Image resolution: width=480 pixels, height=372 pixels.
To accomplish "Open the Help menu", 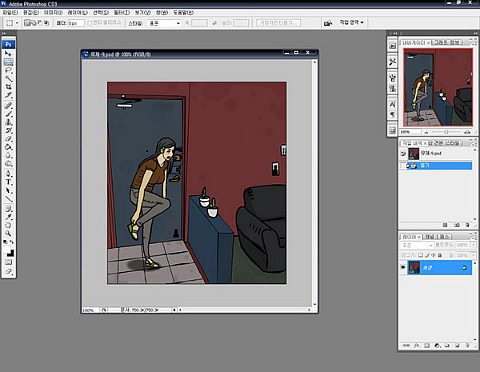I will click(x=183, y=13).
